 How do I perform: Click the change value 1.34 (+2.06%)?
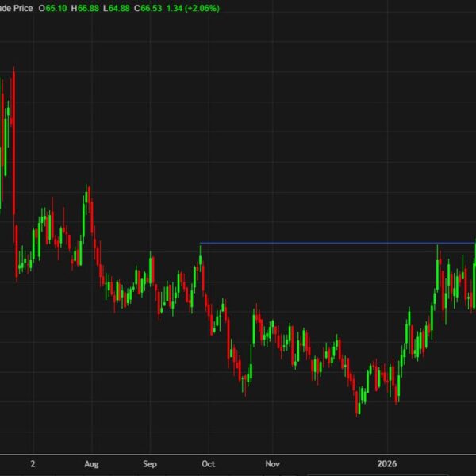[x=193, y=8]
